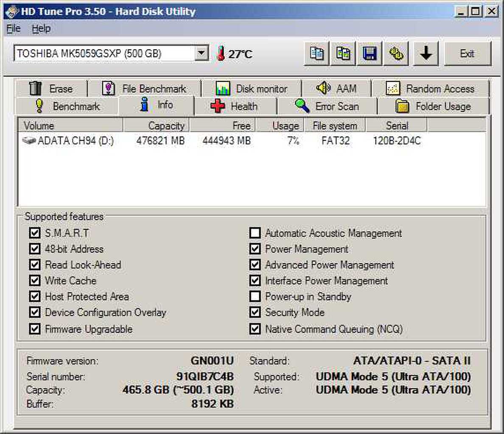
Task: Sort by the Free column header
Action: 222,125
